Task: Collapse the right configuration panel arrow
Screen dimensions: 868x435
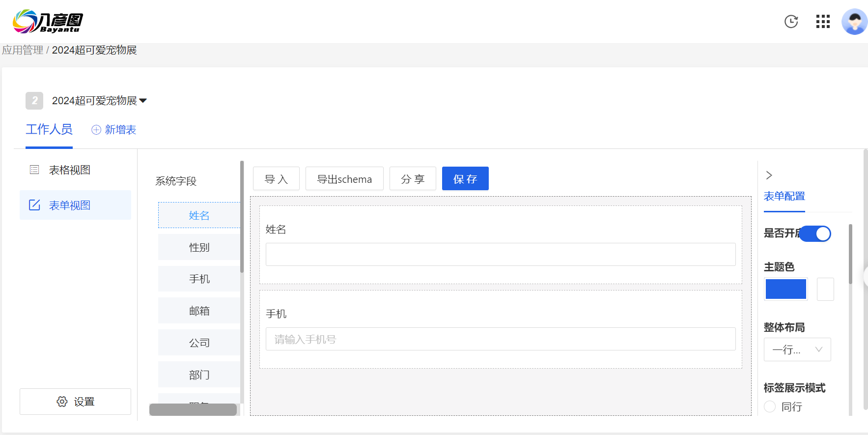Action: pos(769,175)
